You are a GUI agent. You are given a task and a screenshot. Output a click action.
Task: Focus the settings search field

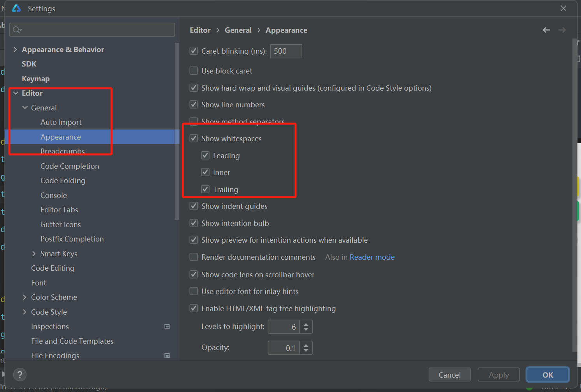[x=92, y=30]
